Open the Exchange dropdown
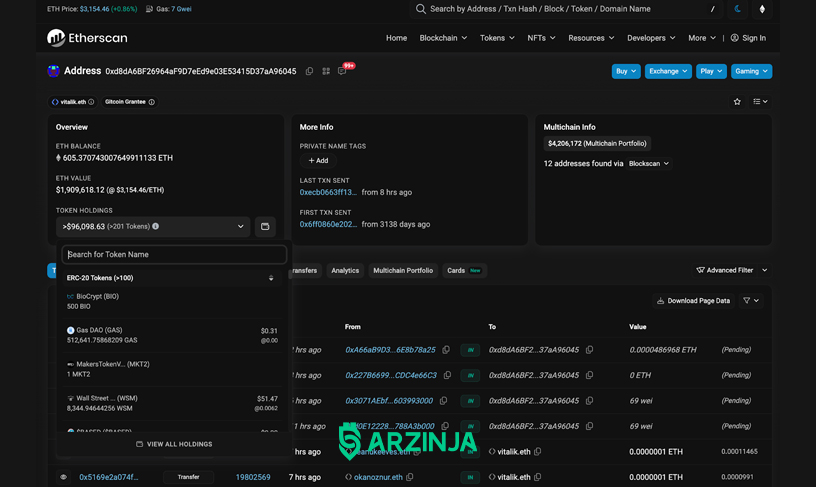This screenshot has height=487, width=816. pos(668,71)
